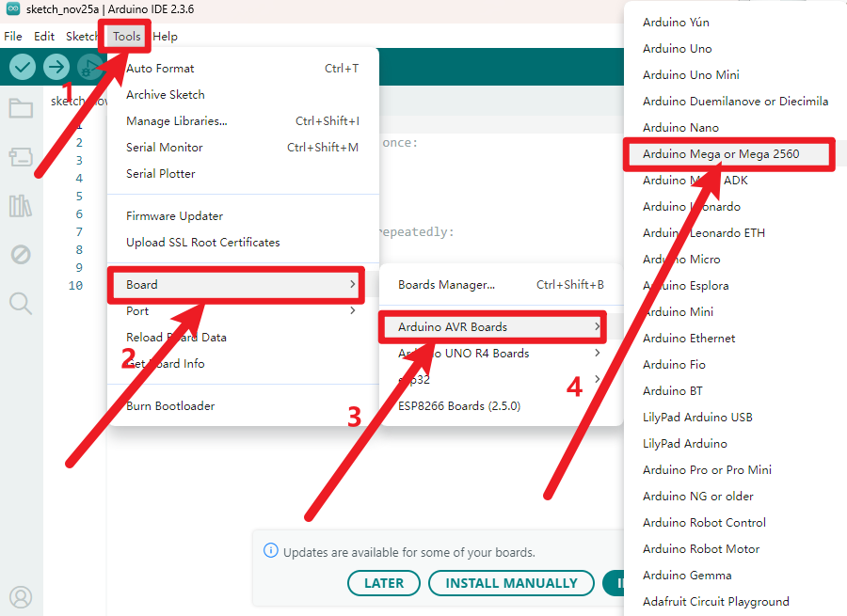Image resolution: width=847 pixels, height=616 pixels.
Task: Choose Arduino Fio board
Action: coord(735,365)
